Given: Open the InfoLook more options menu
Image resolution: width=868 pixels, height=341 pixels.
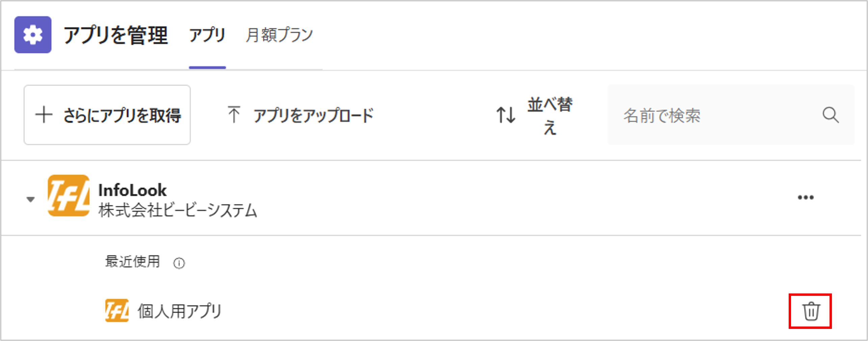Looking at the screenshot, I should (x=806, y=198).
